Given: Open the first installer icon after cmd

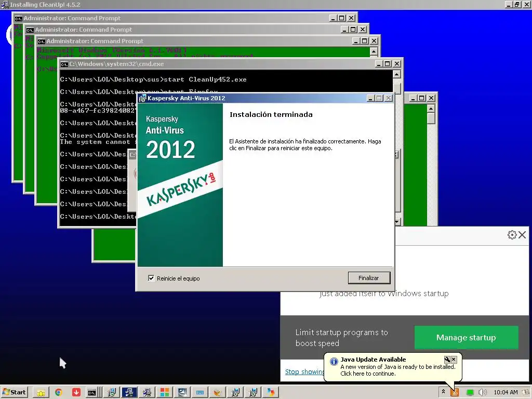Looking at the screenshot, I should click(x=112, y=393).
